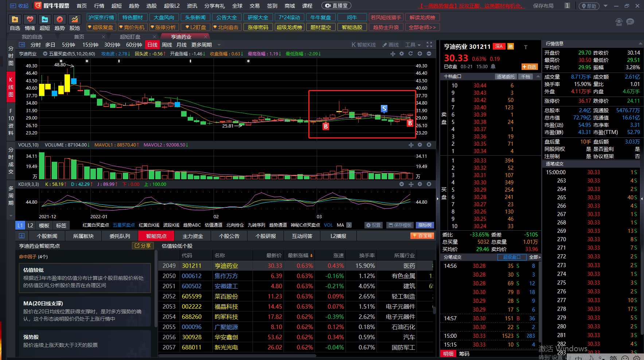Screen dimensions: 644x360
Task: Open the chat bubble message icon
Action: (630, 22)
